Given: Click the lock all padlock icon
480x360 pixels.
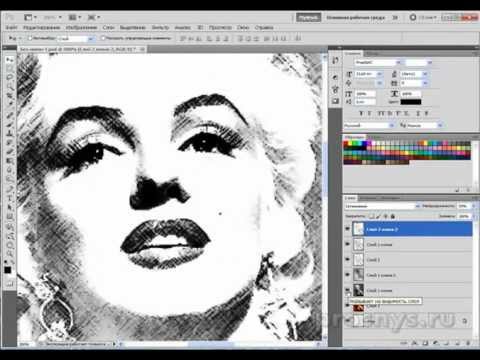Looking at the screenshot, I should point(393,216).
